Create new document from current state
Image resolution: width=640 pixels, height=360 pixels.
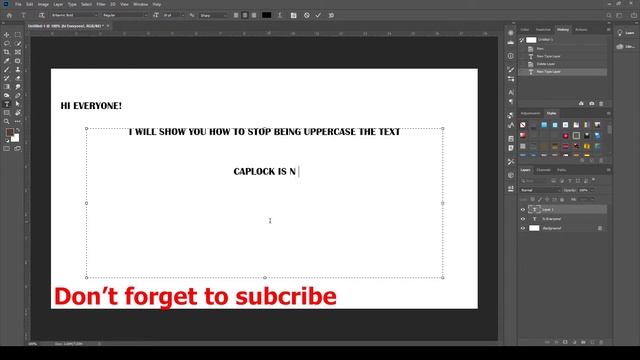[581, 104]
